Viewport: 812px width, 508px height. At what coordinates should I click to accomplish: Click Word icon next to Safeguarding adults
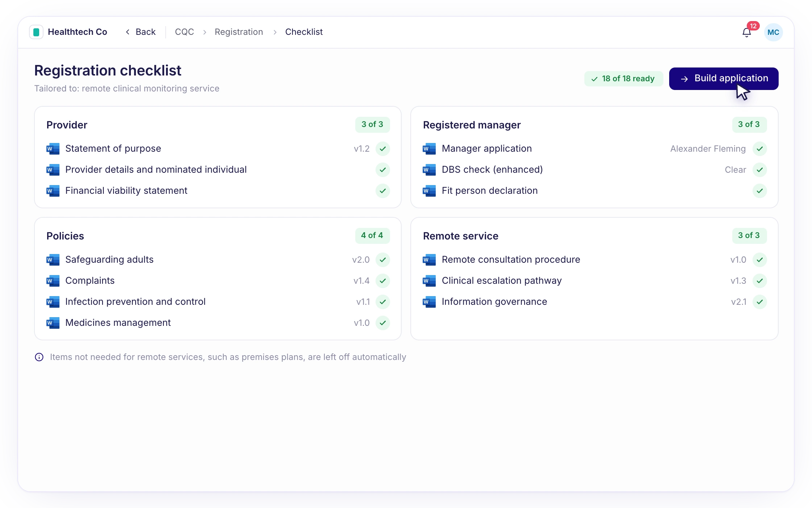pyautogui.click(x=53, y=260)
